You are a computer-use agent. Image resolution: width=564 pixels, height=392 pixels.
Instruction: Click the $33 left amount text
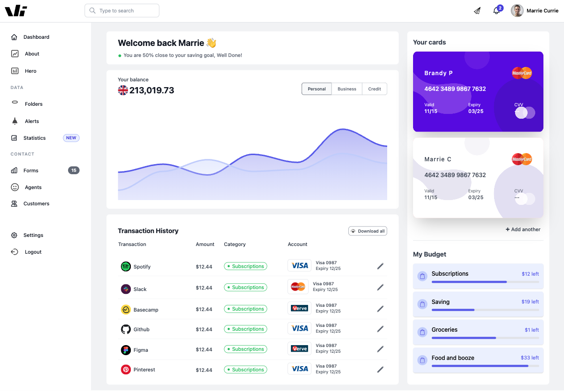(530, 358)
